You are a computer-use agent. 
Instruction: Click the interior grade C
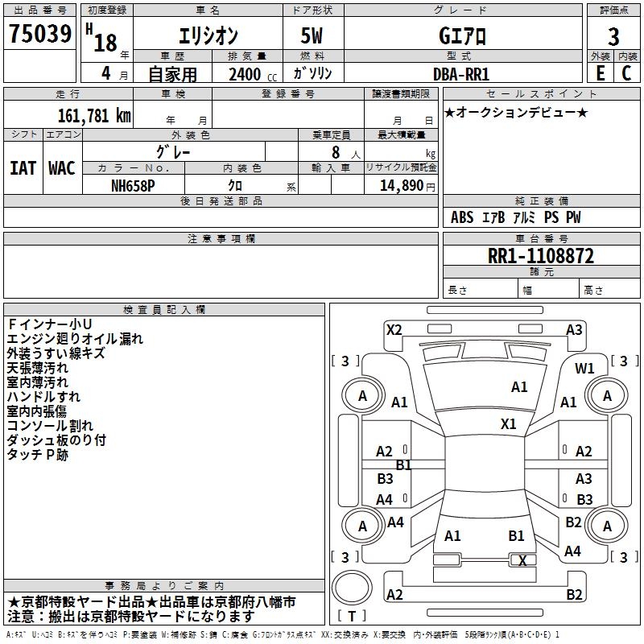click(626, 73)
